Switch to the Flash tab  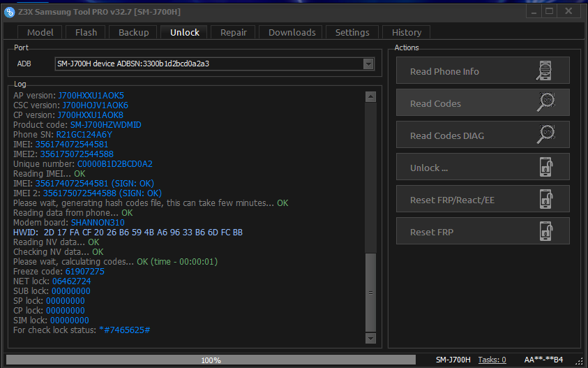86,32
